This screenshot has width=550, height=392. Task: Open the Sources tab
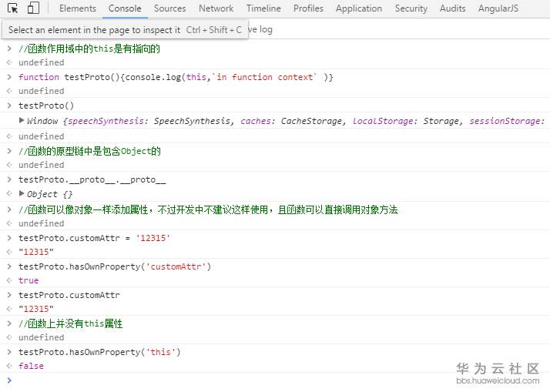pos(169,8)
